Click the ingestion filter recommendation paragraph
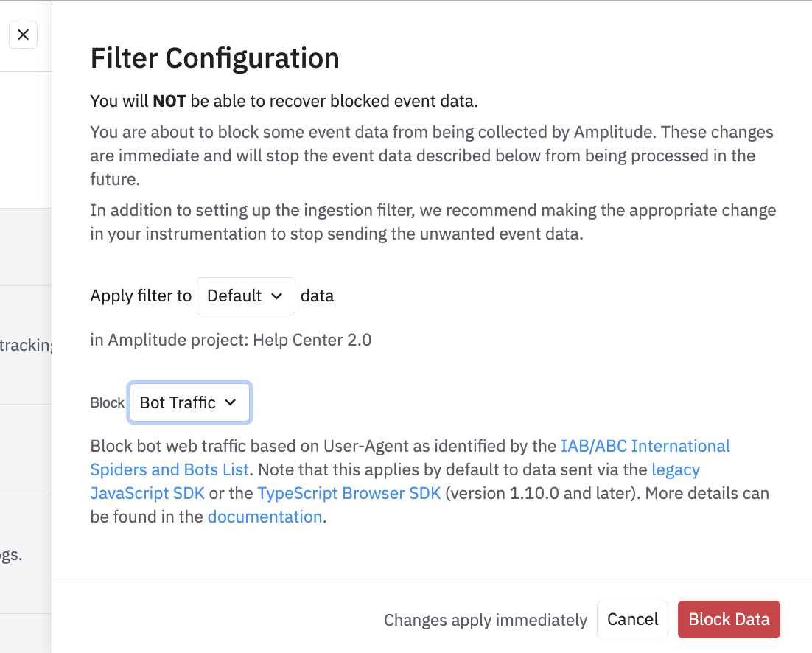 [433, 223]
